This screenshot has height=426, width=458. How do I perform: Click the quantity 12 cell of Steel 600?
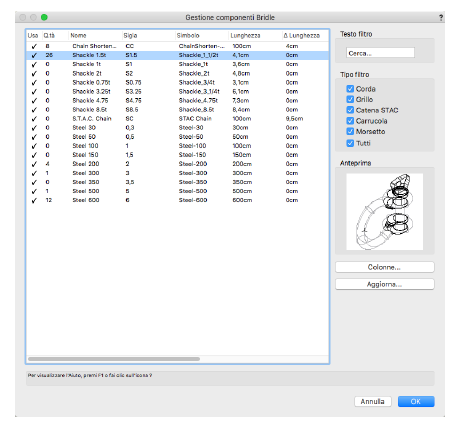pyautogui.click(x=49, y=200)
